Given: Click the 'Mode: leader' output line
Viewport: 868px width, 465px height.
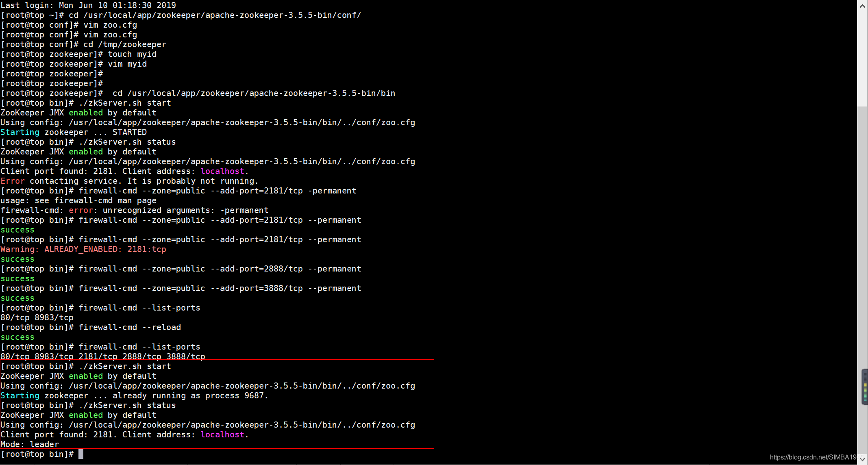Looking at the screenshot, I should (x=30, y=444).
